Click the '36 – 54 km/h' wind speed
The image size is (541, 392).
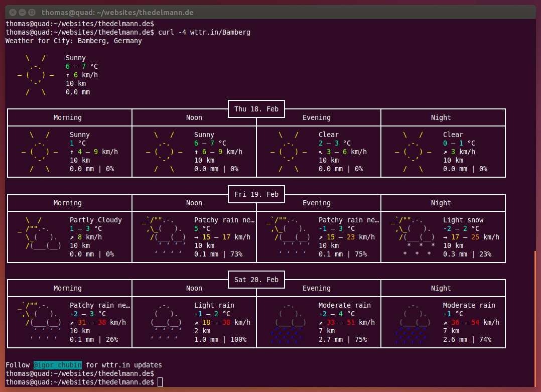tap(475, 322)
